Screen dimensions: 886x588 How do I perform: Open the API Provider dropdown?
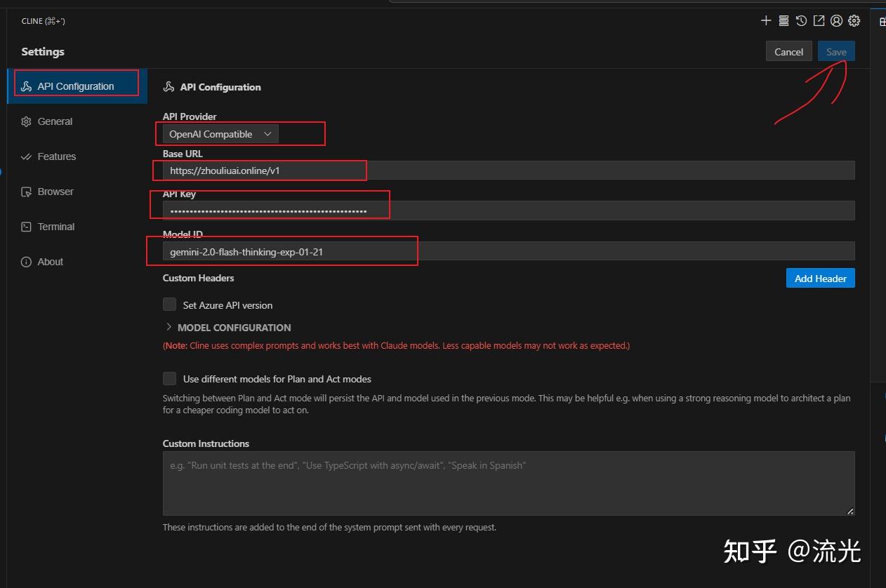220,134
